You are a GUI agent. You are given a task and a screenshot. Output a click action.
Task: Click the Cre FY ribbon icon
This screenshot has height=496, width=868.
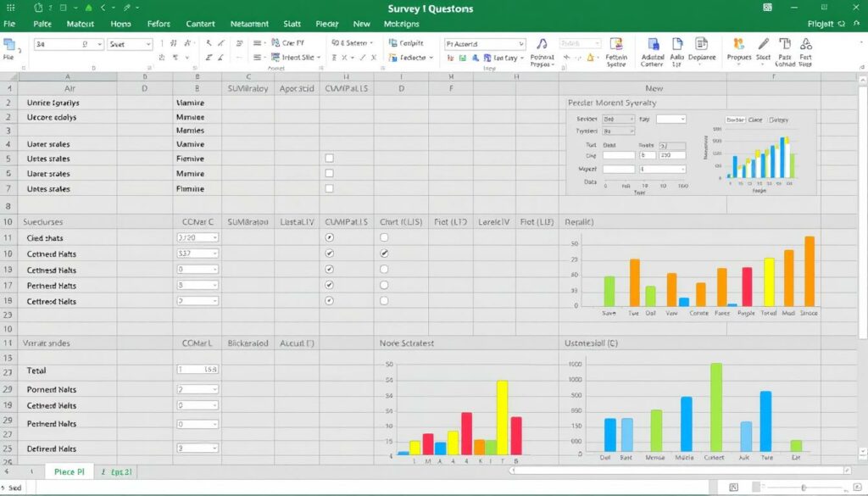(275, 42)
